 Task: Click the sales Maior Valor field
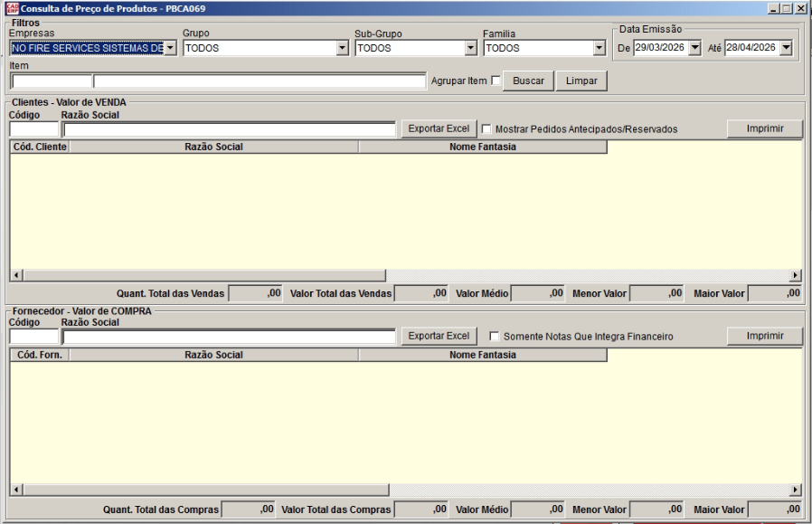point(775,293)
